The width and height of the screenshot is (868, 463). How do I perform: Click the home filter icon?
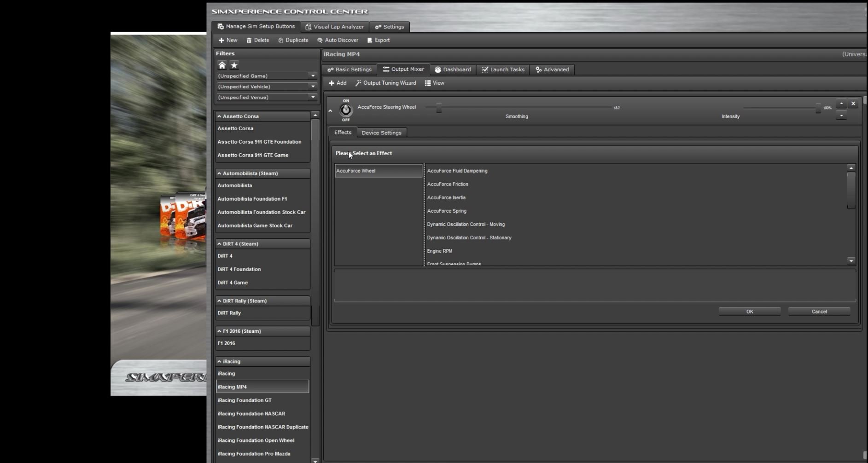222,65
